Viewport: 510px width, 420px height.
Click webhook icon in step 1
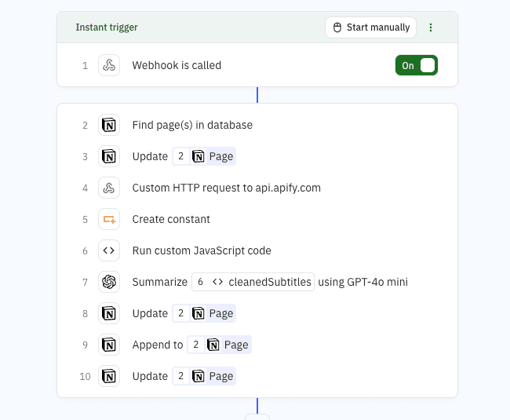109,65
